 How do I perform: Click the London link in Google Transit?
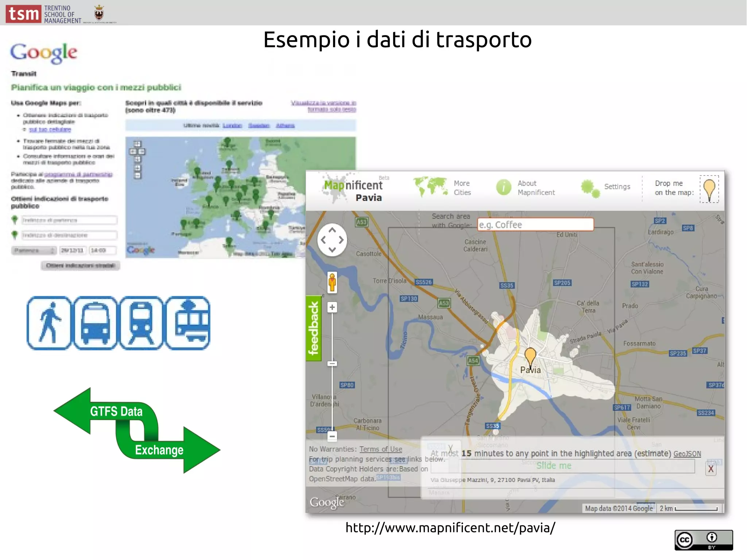pos(232,125)
